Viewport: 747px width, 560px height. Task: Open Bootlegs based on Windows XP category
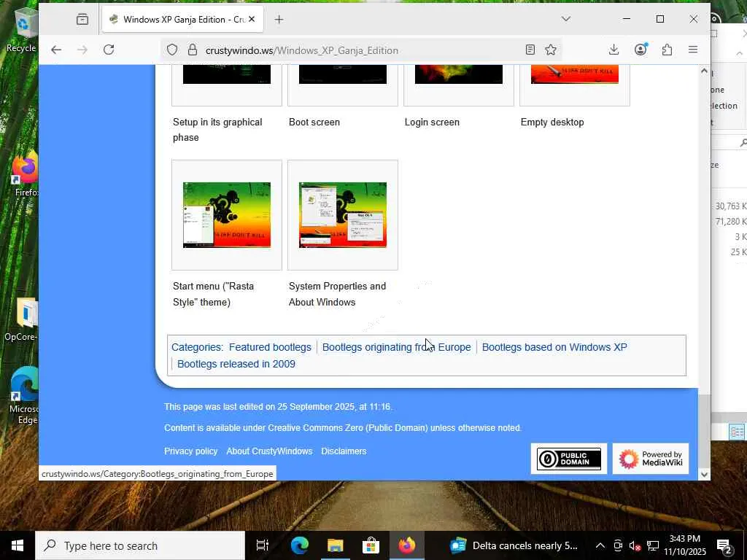point(554,347)
